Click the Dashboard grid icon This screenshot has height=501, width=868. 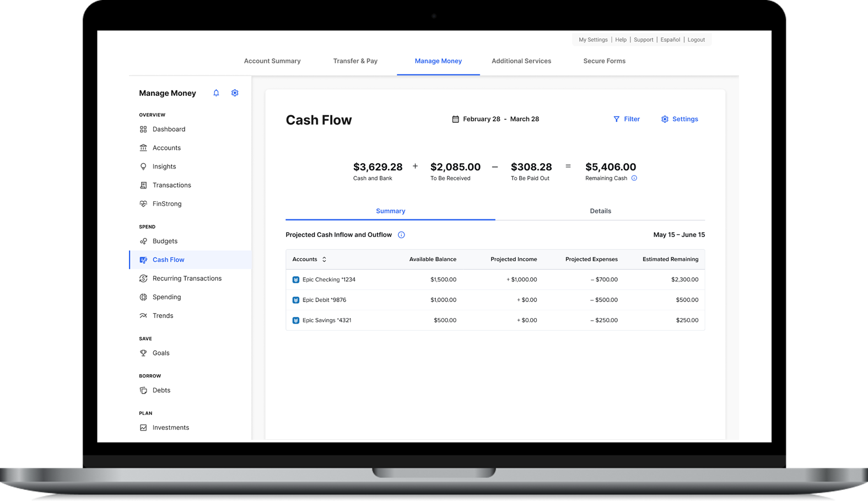point(143,129)
